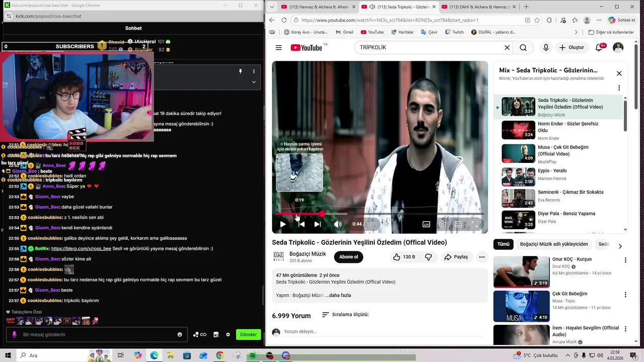Open Edge extensions puzzle icon
This screenshot has width=644, height=362.
(x=549, y=20)
